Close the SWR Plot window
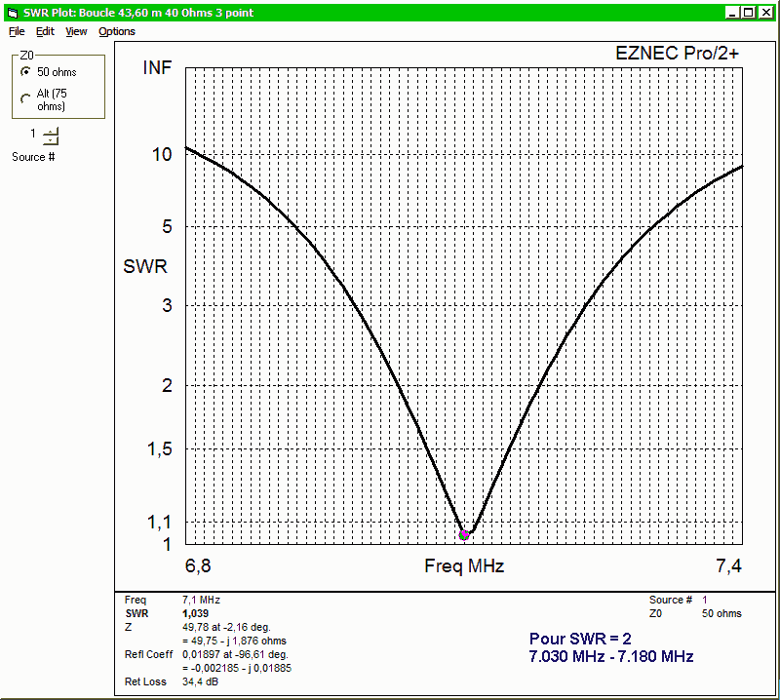Viewport: 780px width, 700px height. [766, 13]
